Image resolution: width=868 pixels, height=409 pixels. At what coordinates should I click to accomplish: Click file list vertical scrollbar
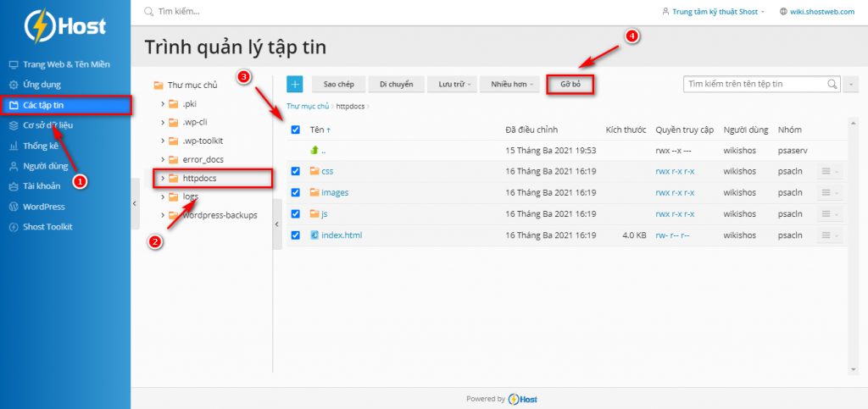853,246
